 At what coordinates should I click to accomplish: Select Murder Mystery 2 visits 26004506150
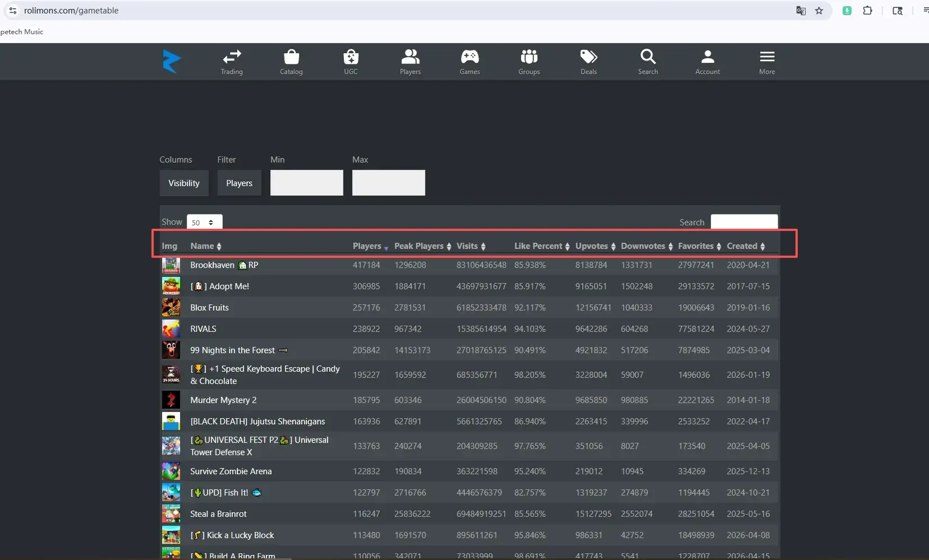(481, 400)
